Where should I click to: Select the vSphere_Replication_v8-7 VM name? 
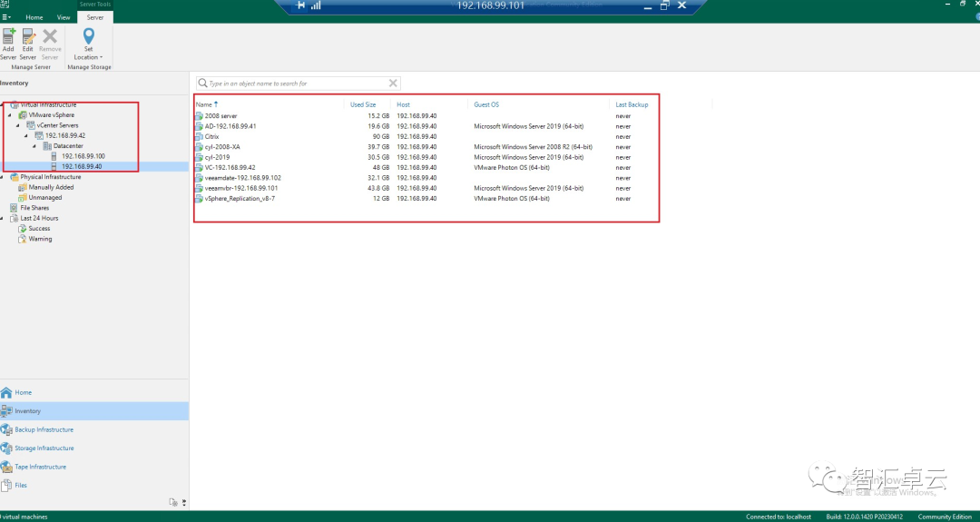[240, 198]
